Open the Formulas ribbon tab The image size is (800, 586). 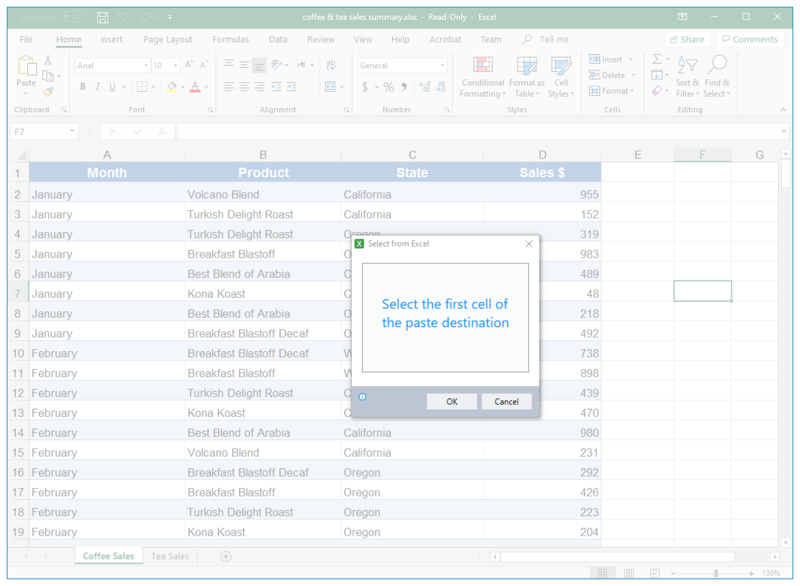230,39
